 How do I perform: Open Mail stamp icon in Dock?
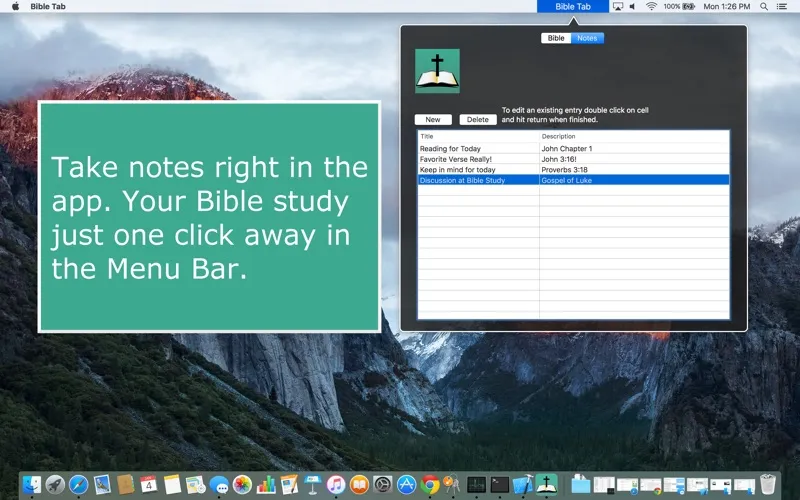point(102,485)
